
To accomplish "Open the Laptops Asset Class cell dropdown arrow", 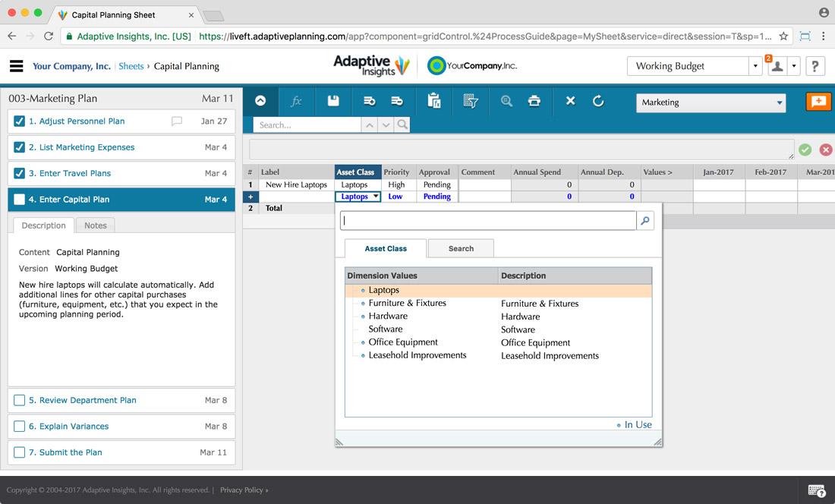I will point(376,197).
